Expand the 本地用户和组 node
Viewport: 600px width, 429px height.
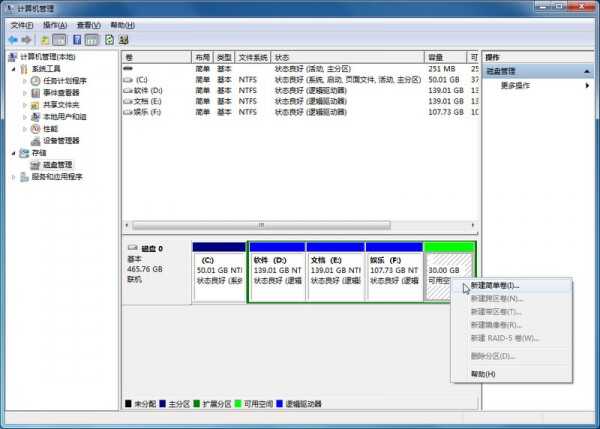tap(27, 117)
